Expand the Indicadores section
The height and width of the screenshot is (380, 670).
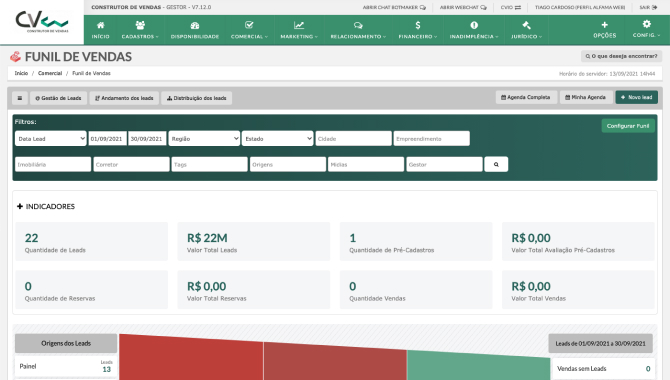pos(46,206)
